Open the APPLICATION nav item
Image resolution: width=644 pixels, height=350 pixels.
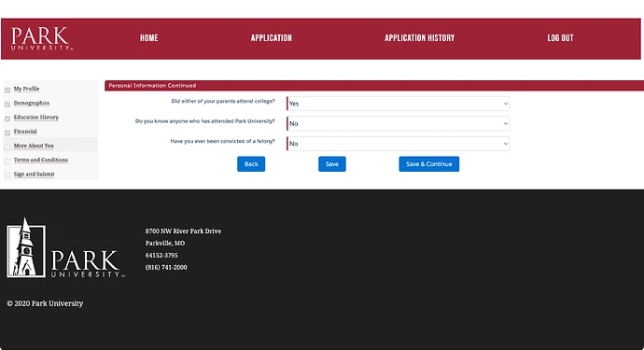(271, 37)
